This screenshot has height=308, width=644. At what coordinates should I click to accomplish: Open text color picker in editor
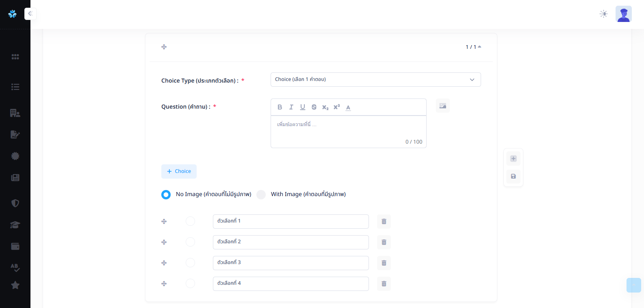[x=348, y=107]
